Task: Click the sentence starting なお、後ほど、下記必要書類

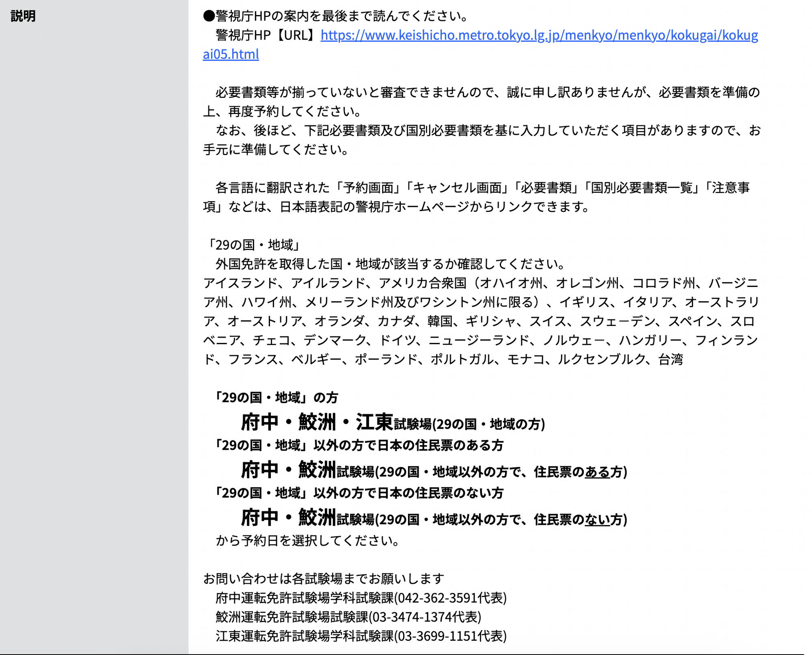Action: [482, 140]
